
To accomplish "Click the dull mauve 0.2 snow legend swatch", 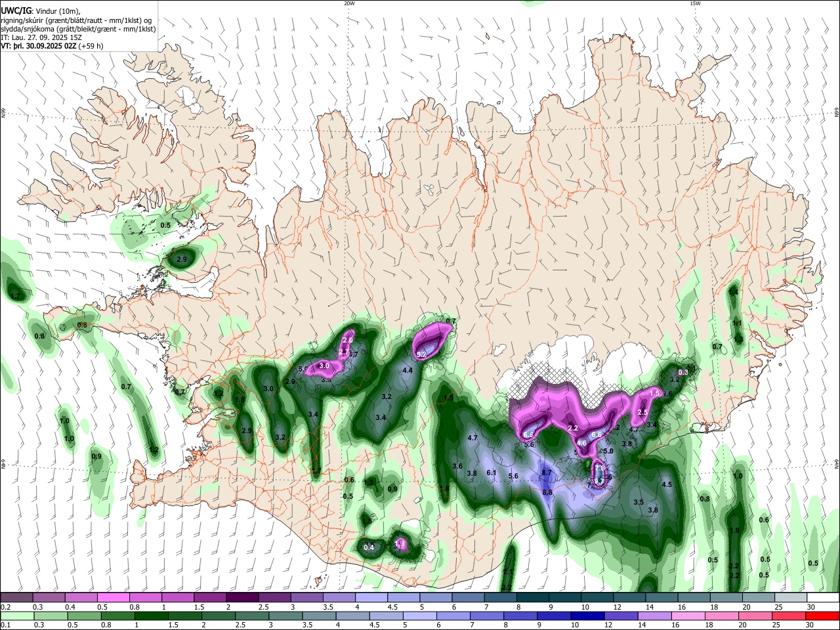I will click(x=16, y=598).
